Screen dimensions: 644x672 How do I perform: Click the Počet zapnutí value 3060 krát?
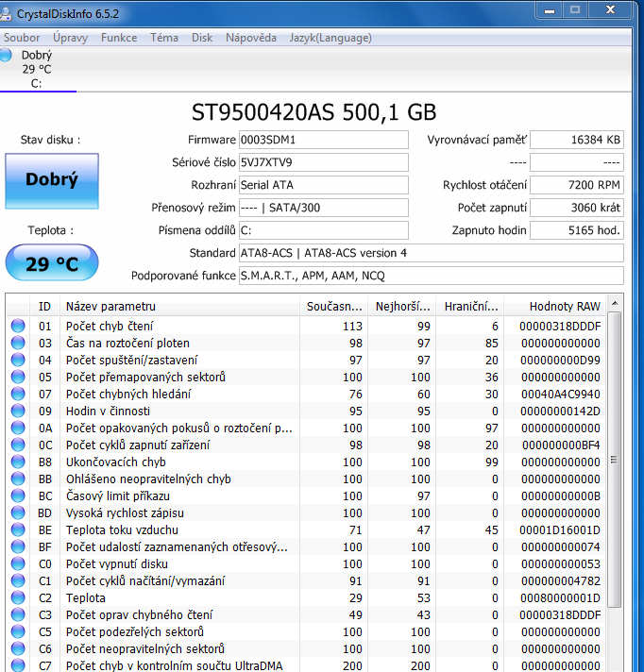pyautogui.click(x=577, y=208)
